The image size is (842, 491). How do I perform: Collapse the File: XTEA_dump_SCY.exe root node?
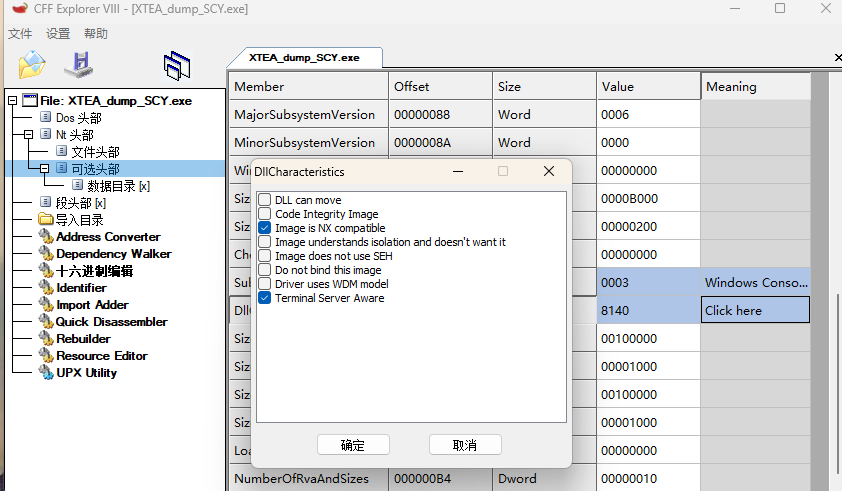click(x=13, y=101)
